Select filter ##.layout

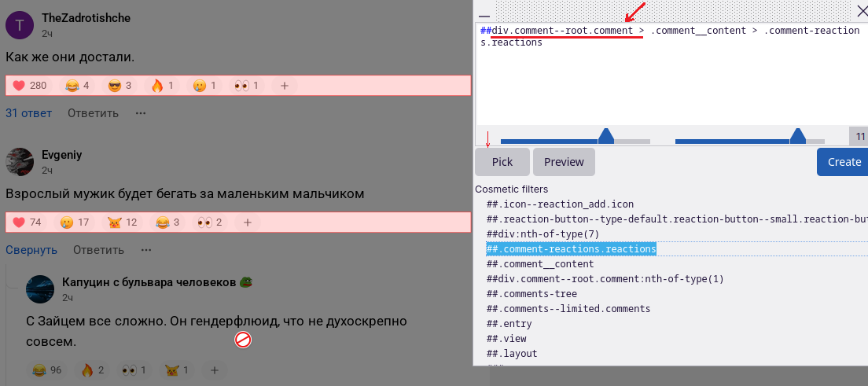(512, 354)
